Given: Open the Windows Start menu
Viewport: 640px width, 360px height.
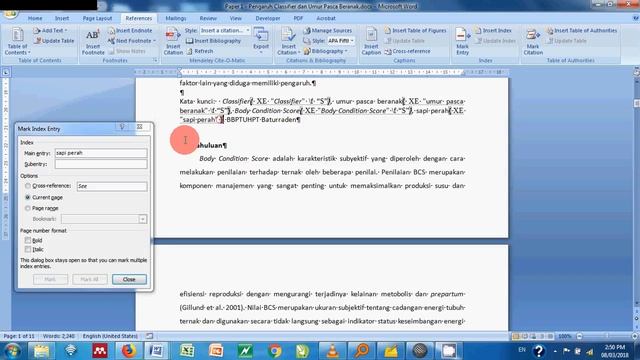Looking at the screenshot, I should (12, 351).
